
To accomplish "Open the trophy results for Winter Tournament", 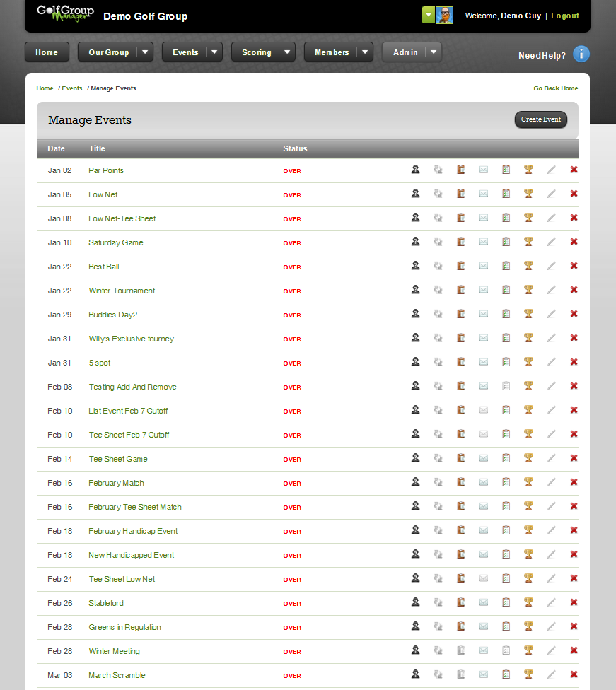I will tap(528, 290).
